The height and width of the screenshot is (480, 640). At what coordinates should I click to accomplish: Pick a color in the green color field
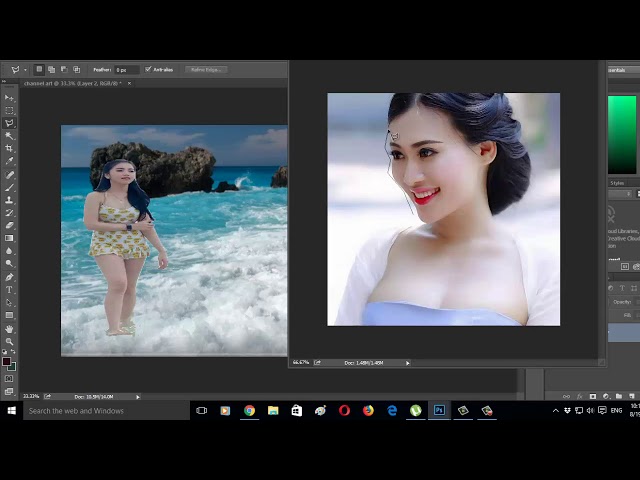click(x=622, y=135)
